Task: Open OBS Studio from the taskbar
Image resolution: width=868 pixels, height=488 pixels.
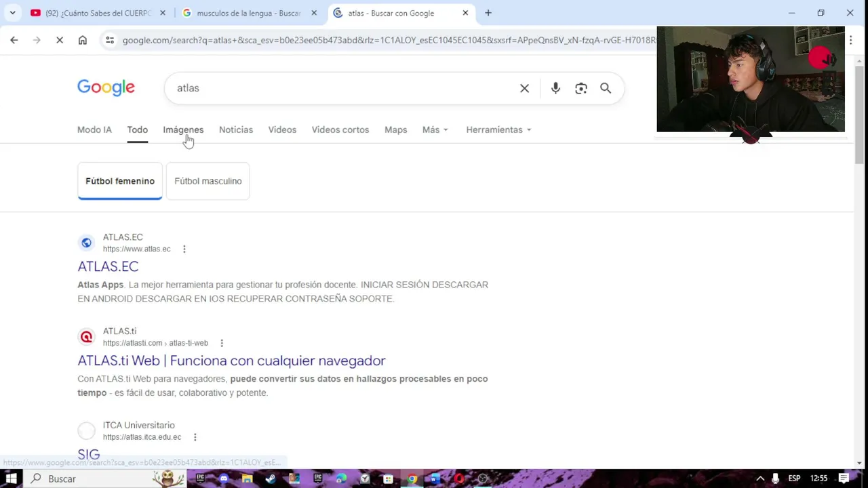Action: [482, 479]
